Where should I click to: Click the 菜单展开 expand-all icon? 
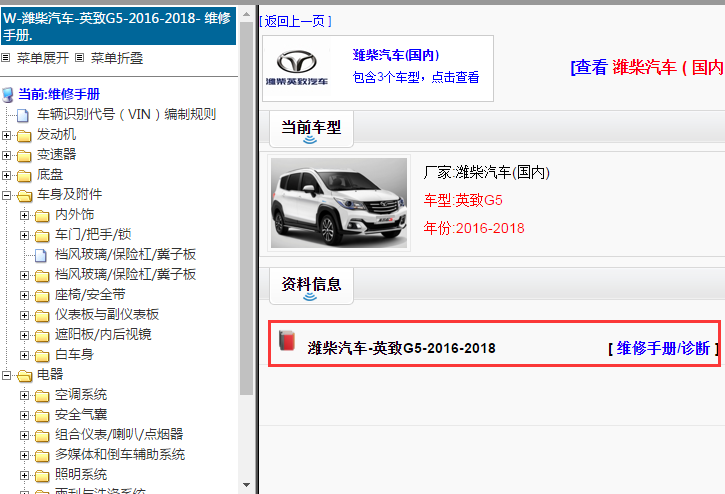tap(6, 58)
